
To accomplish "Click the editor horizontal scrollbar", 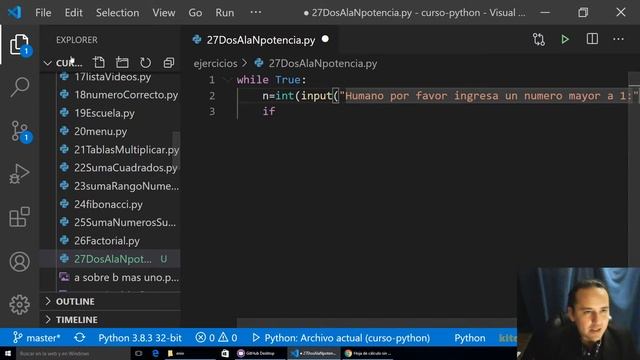I will (376, 322).
